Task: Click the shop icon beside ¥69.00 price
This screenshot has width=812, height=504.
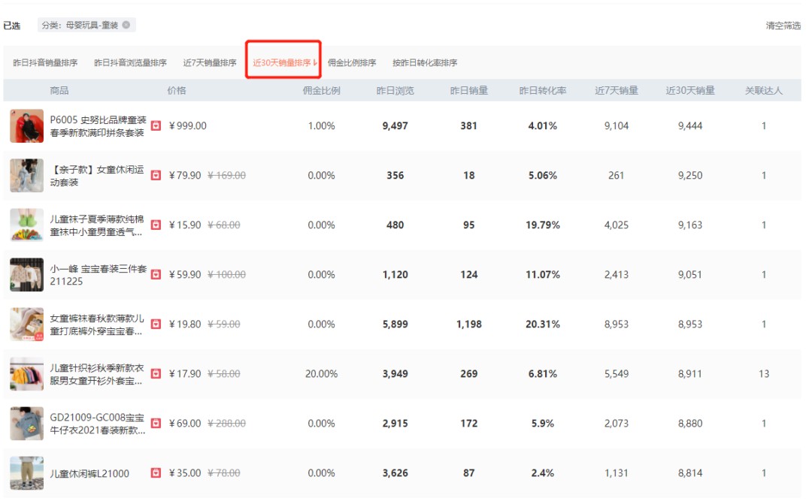Action: point(156,424)
